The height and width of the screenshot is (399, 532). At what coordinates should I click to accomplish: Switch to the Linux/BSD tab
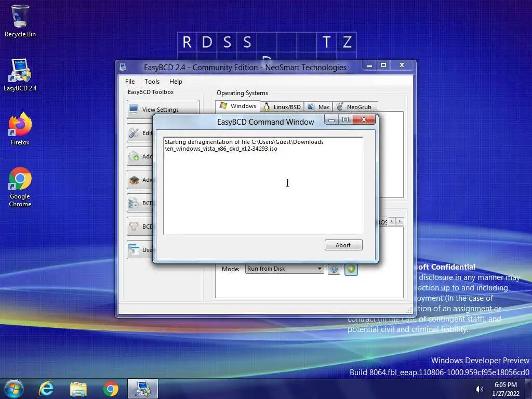pyautogui.click(x=282, y=107)
